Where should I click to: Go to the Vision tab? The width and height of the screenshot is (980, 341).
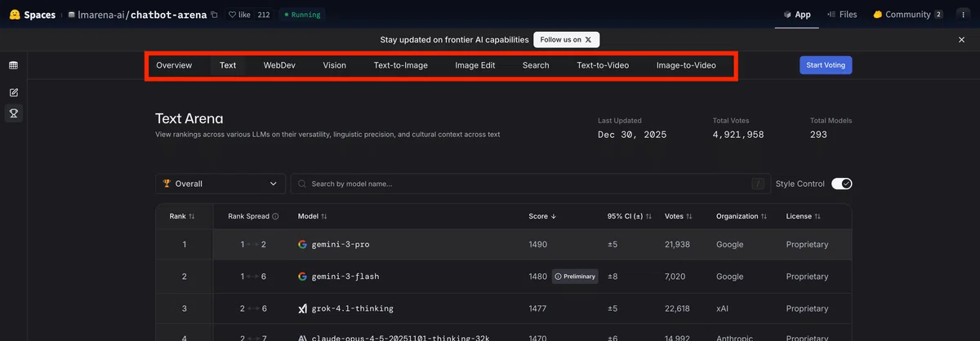coord(334,65)
